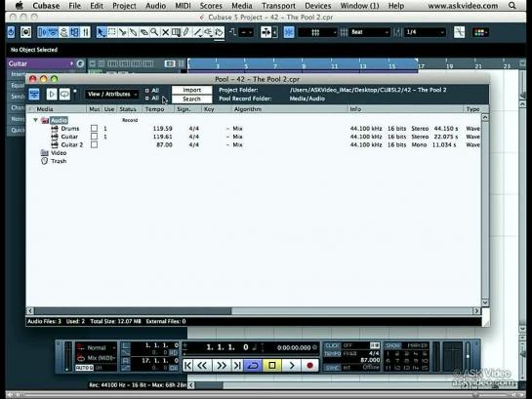Select the Mute X tool
The image size is (532, 399).
coord(165,32)
